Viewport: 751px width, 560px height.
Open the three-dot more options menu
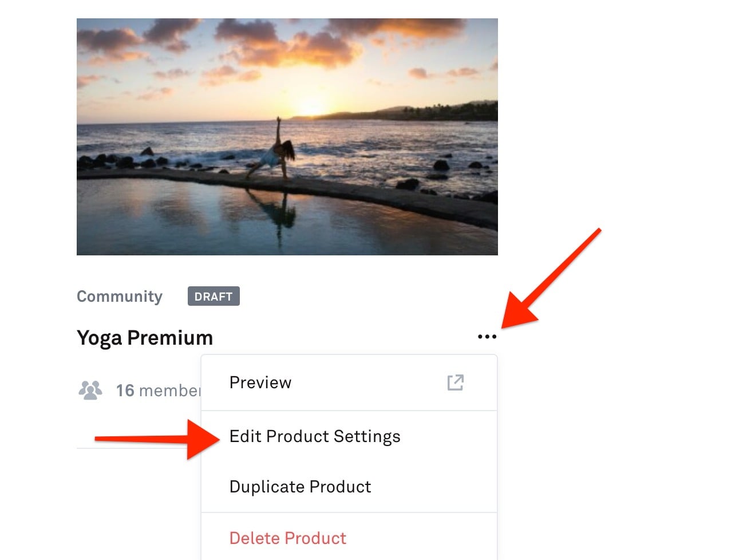pyautogui.click(x=487, y=337)
